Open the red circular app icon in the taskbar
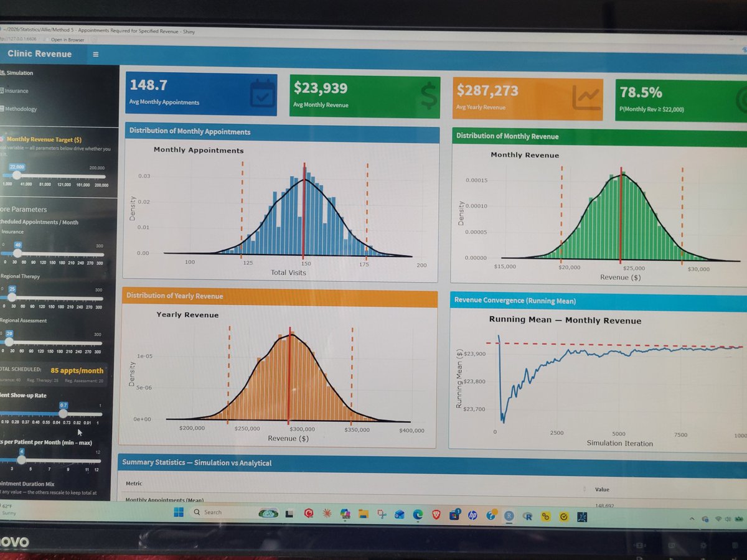Image resolution: width=747 pixels, height=560 pixels. 309,513
